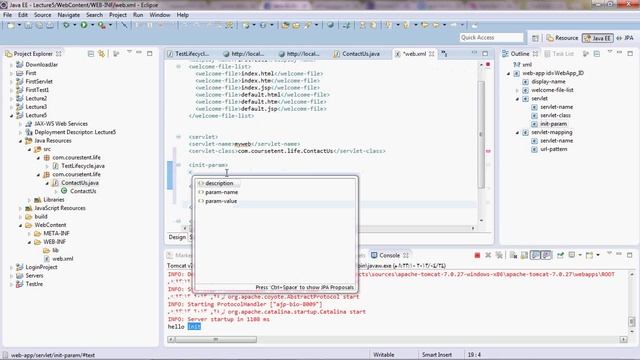Open the Navigate menu
The width and height of the screenshot is (640, 360).
pyautogui.click(x=69, y=15)
